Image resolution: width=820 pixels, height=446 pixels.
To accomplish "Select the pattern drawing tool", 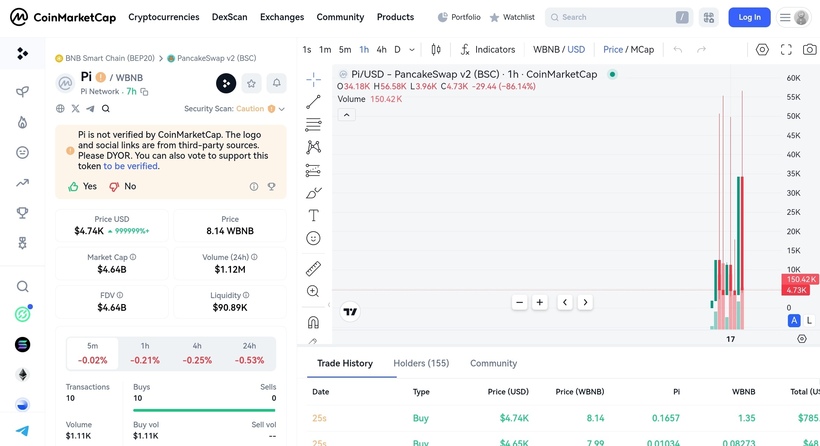I will click(313, 147).
